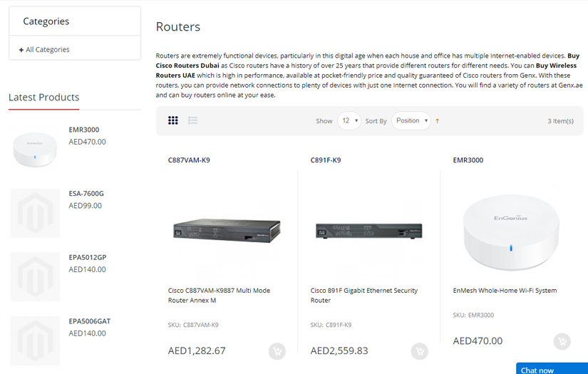The image size is (588, 374).
Task: Add C891F-K9 router to cart
Action: [420, 351]
